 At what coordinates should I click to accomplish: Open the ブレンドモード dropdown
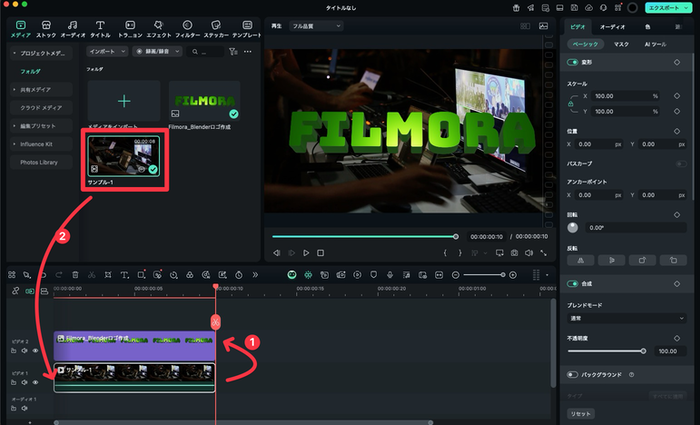(x=625, y=318)
